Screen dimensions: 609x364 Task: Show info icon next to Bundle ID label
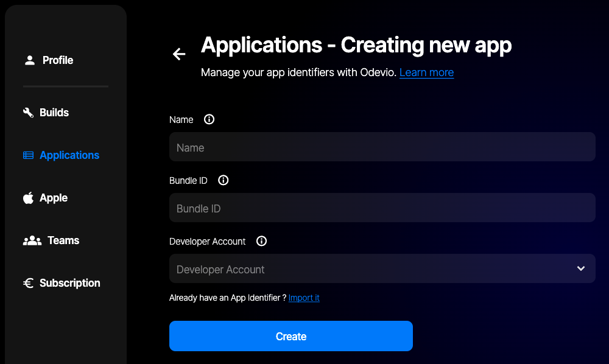[223, 180]
